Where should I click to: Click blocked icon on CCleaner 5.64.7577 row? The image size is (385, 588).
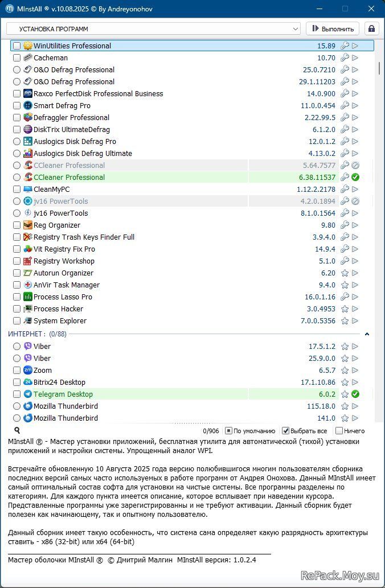click(355, 166)
